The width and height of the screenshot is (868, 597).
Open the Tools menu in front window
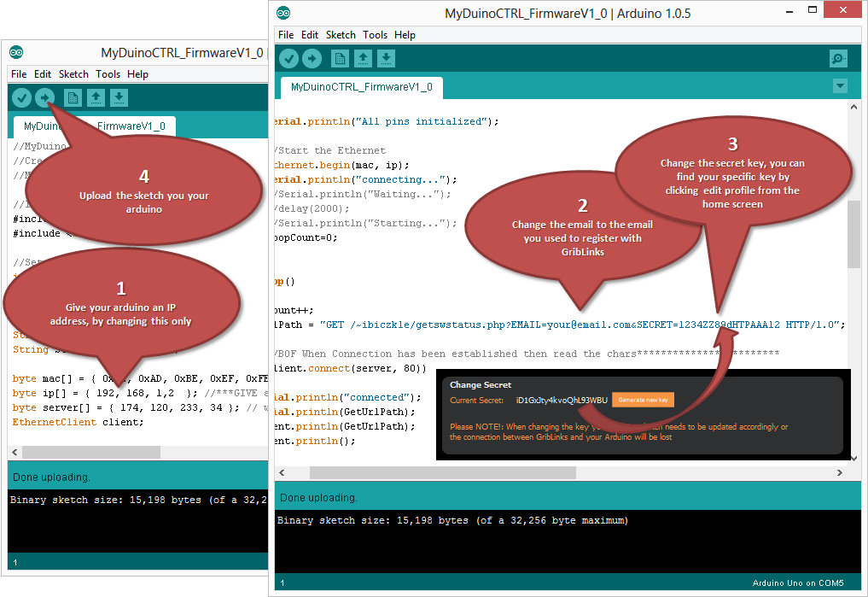click(375, 35)
